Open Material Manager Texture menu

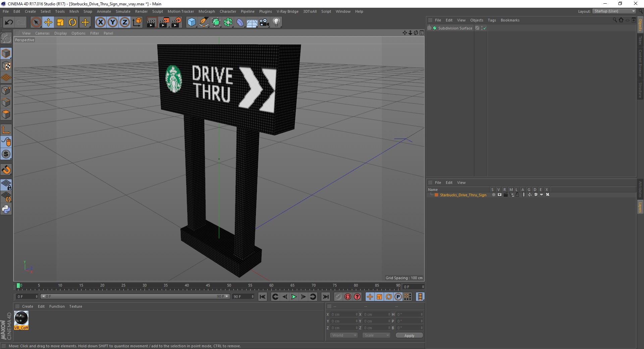click(75, 306)
